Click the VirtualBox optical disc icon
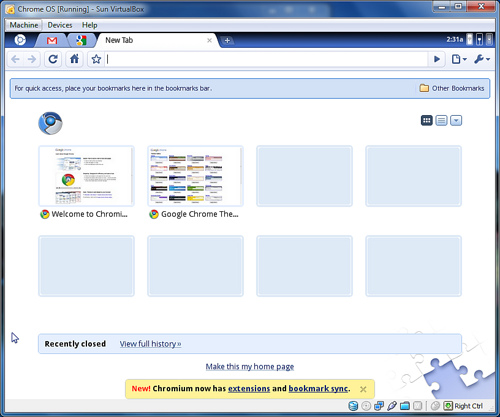Screen dimensions: 500x417 click(x=366, y=406)
